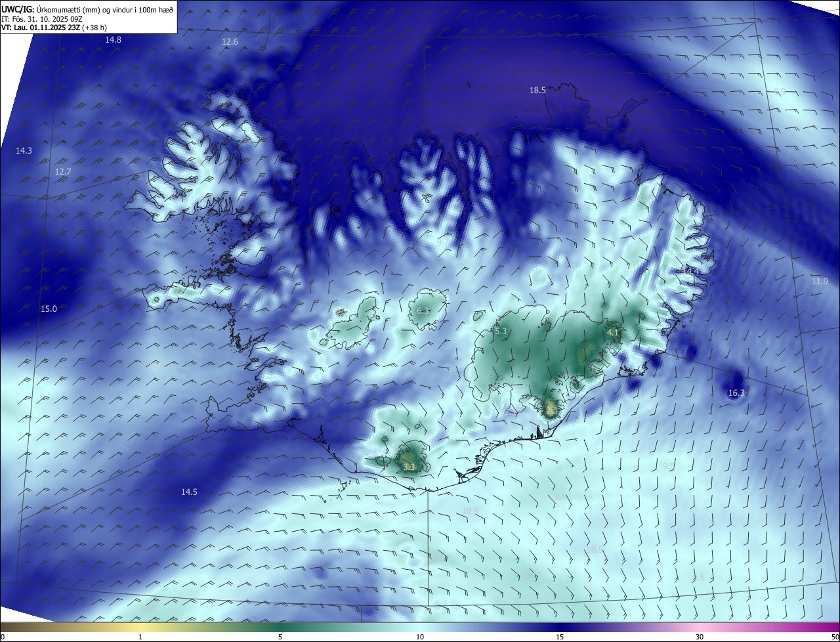Click the 15 tick on color scale

coord(560,637)
